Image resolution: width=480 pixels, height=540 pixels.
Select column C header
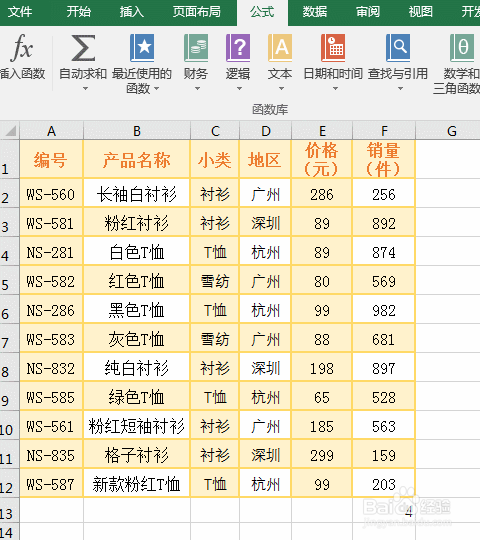coord(215,131)
